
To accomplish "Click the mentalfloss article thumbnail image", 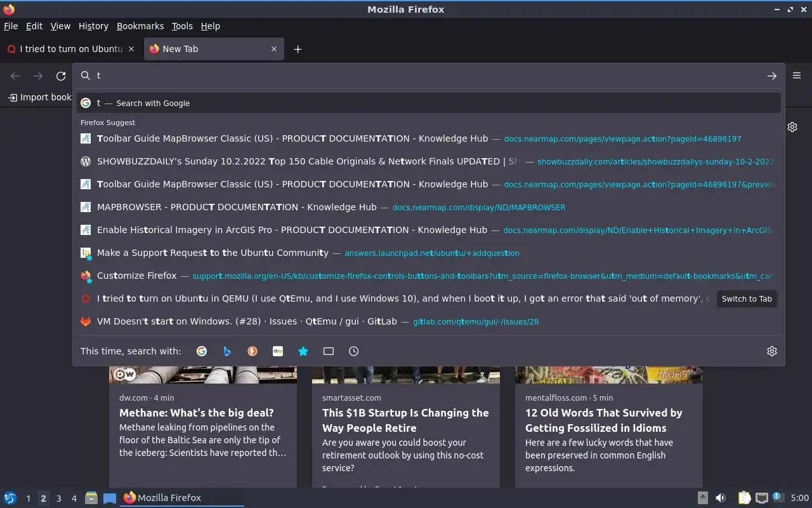I will tap(609, 375).
